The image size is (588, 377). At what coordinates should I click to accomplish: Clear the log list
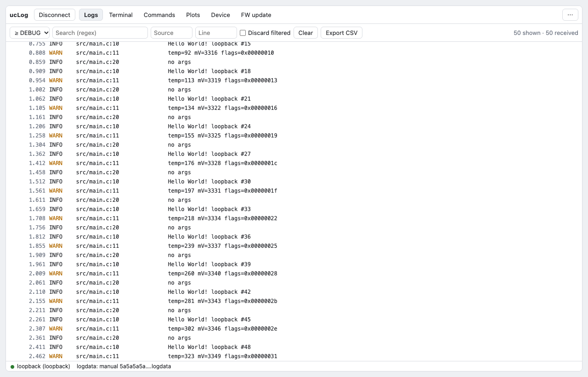305,33
